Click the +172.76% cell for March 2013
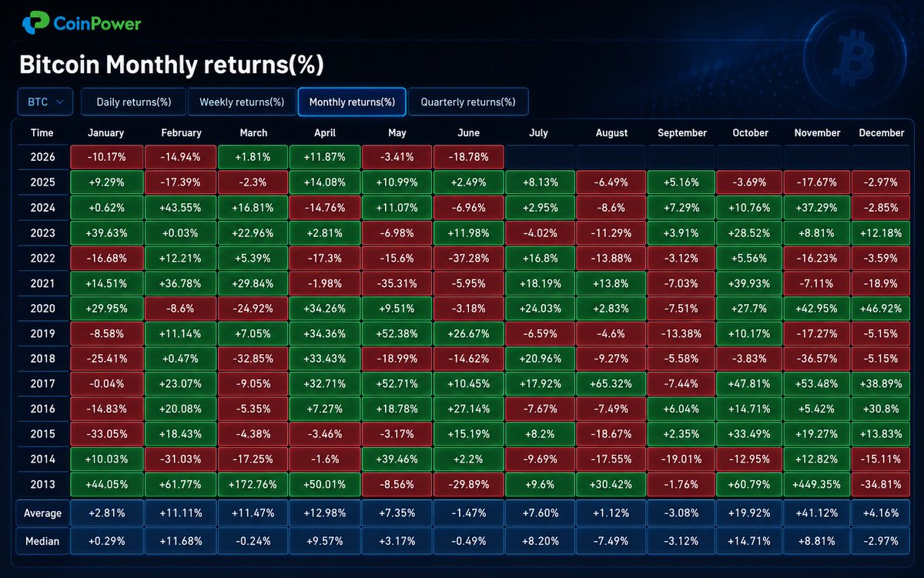This screenshot has height=578, width=924. [253, 485]
